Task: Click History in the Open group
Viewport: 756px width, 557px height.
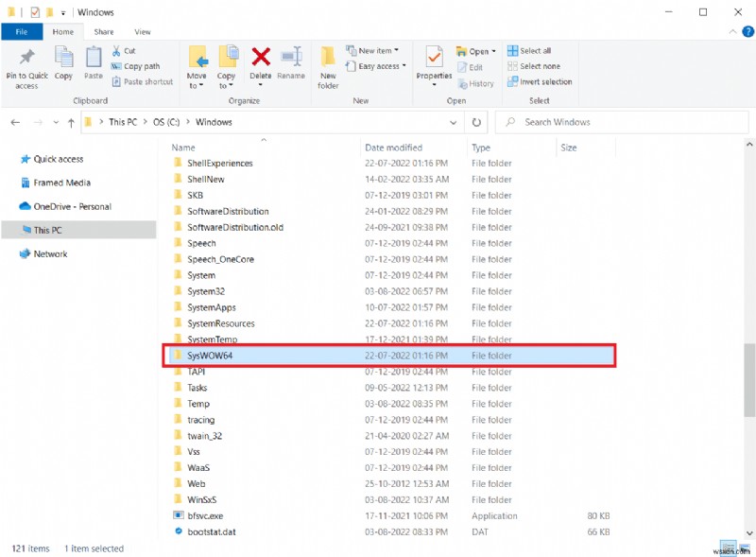Action: tap(476, 83)
